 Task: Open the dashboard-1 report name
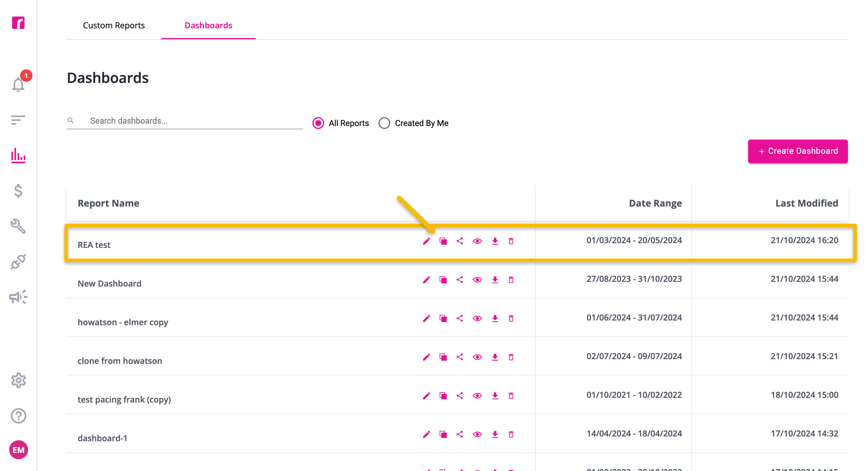click(102, 438)
